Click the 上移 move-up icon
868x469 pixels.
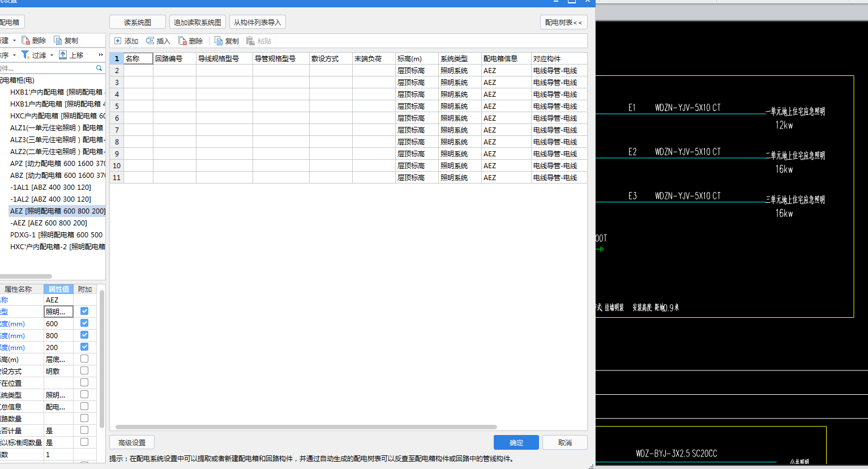pos(63,54)
